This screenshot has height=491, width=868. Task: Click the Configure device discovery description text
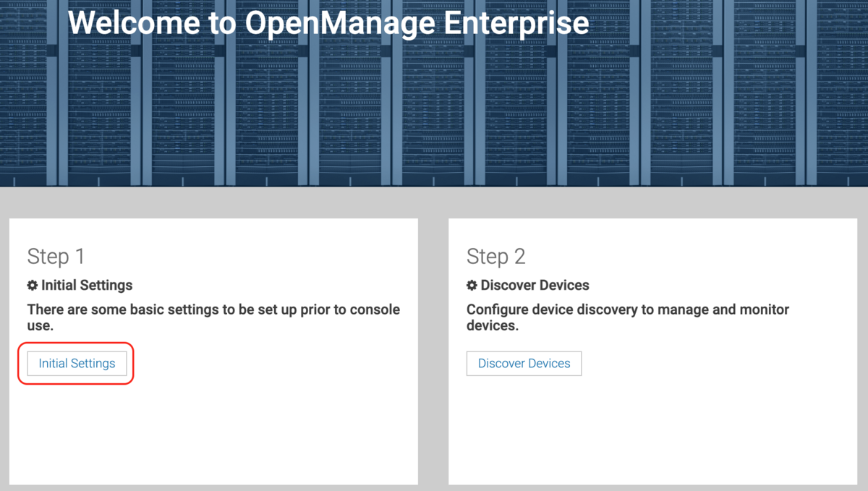[x=628, y=317]
